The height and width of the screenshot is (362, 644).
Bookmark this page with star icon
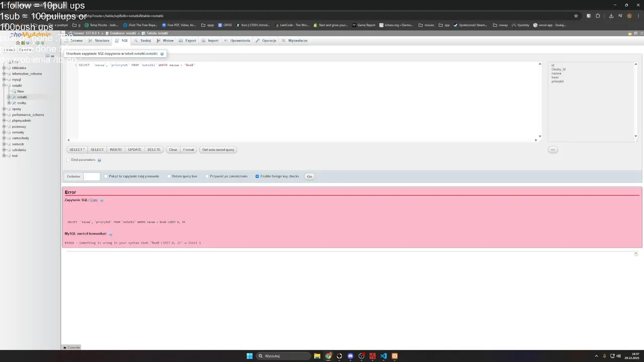click(576, 16)
